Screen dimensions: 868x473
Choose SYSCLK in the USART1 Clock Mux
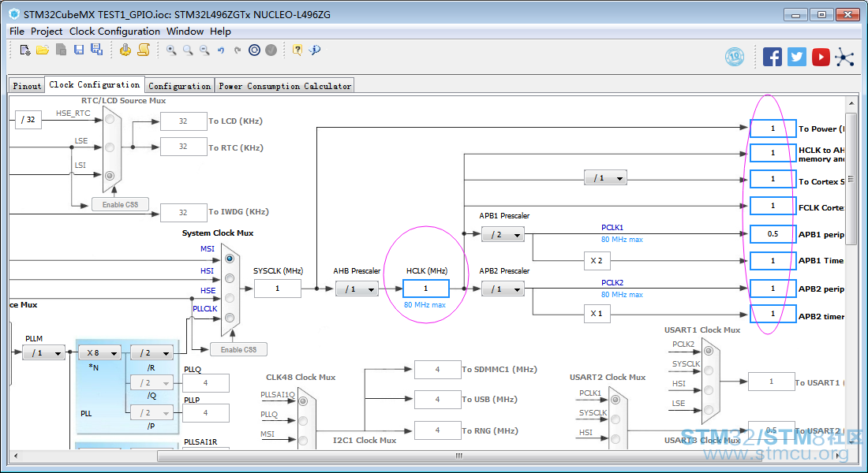click(x=708, y=371)
